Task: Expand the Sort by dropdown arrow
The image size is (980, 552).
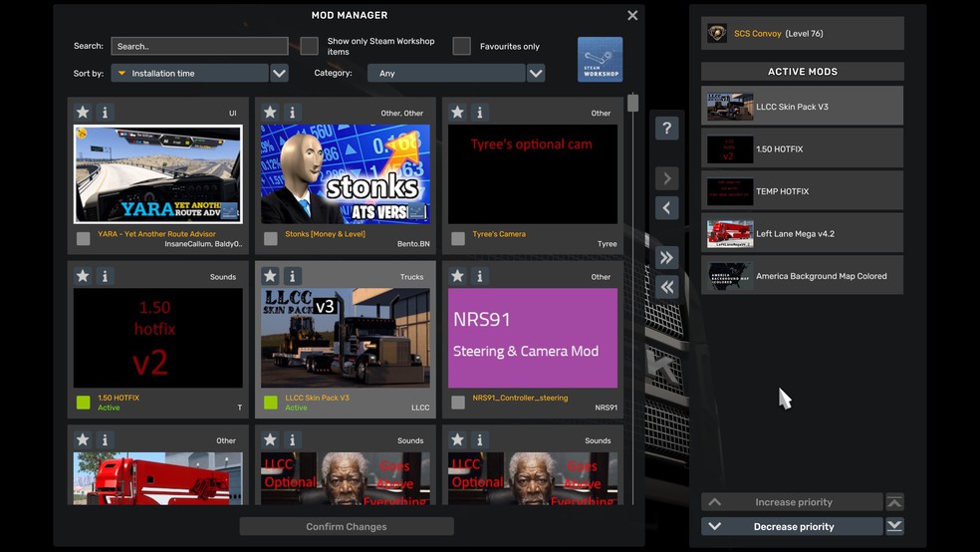Action: pyautogui.click(x=279, y=73)
